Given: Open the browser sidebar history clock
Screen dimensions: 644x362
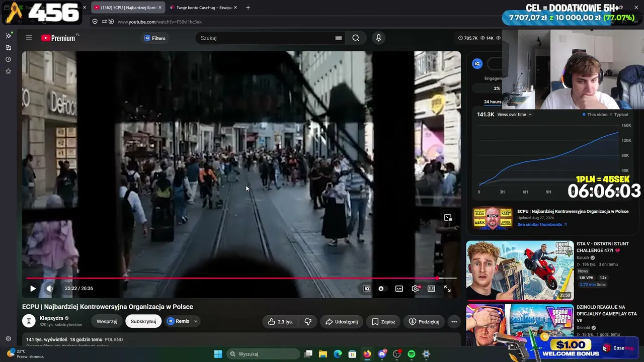Looking at the screenshot, I should (8, 59).
